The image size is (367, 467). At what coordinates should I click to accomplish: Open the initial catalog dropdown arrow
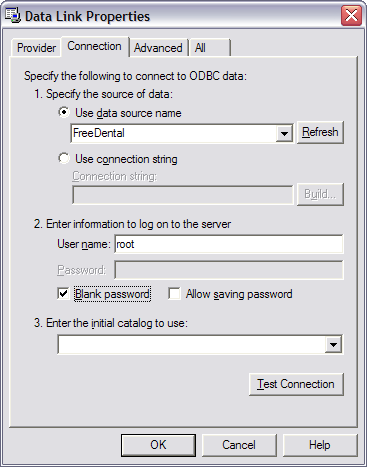333,344
